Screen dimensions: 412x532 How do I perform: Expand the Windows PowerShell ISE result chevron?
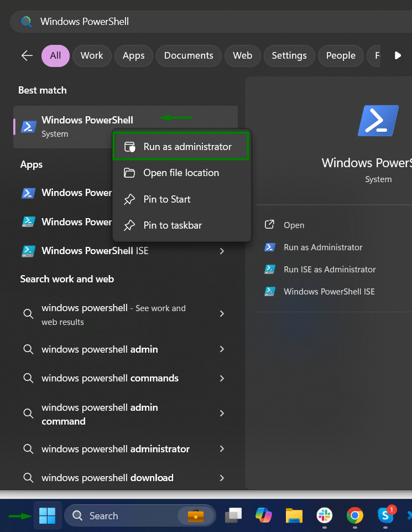pyautogui.click(x=222, y=251)
